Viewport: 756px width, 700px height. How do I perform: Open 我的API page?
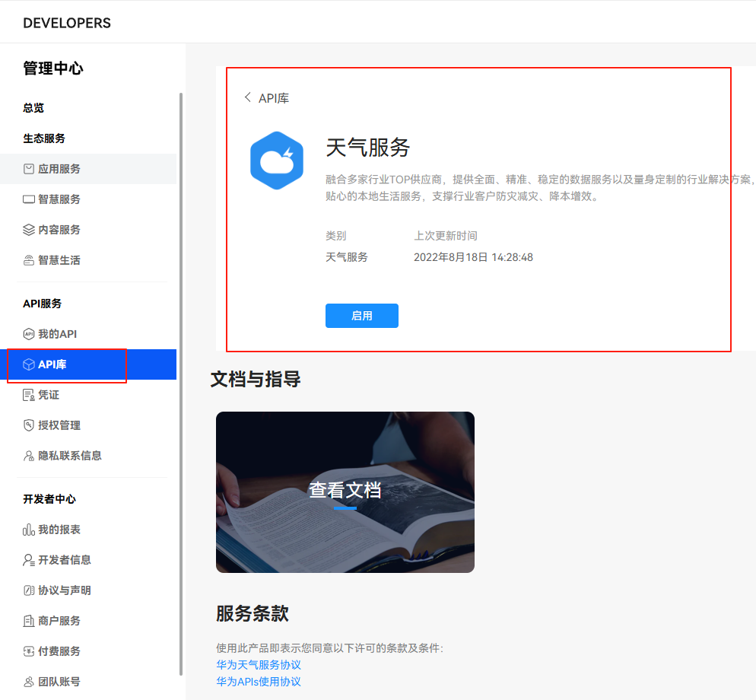click(88, 334)
